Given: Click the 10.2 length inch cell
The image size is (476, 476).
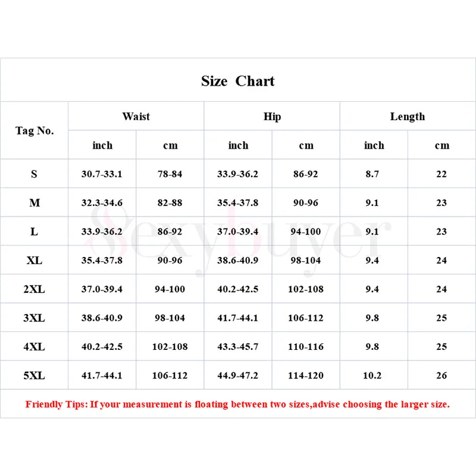Looking at the screenshot, I should click(x=372, y=375).
